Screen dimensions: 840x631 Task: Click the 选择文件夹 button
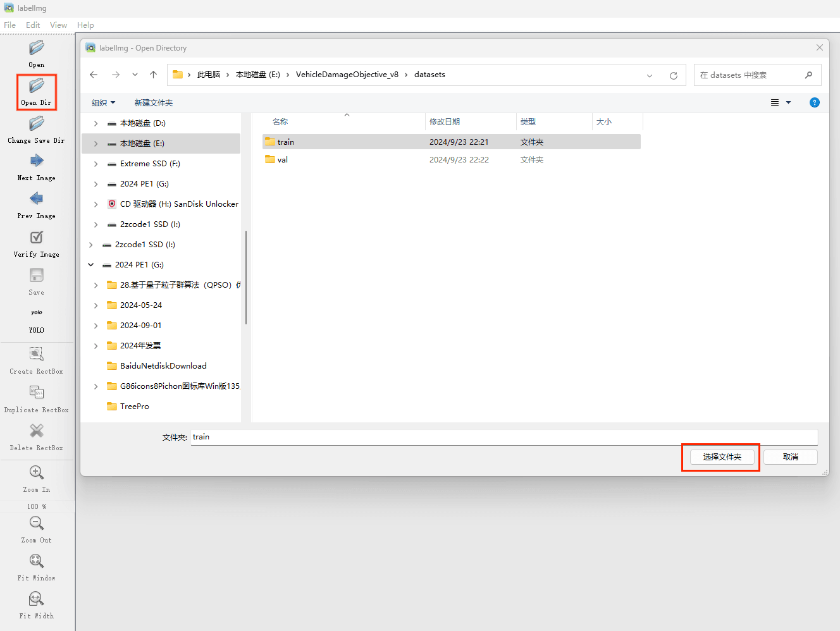[722, 457]
